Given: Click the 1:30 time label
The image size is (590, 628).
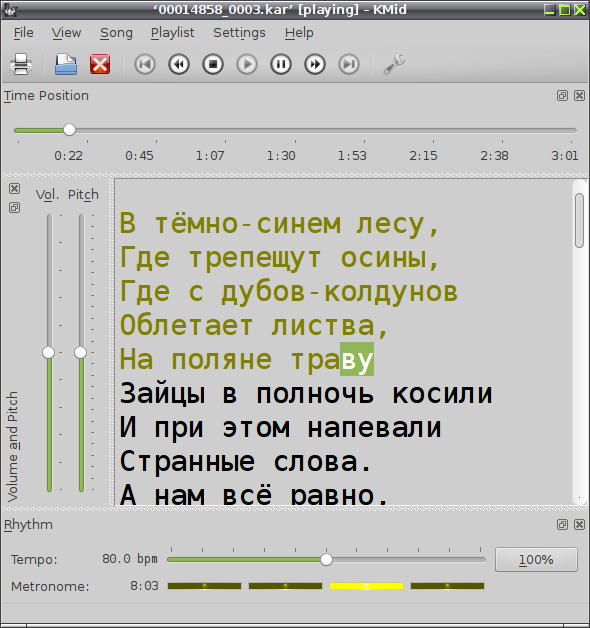Looking at the screenshot, I should point(281,155).
